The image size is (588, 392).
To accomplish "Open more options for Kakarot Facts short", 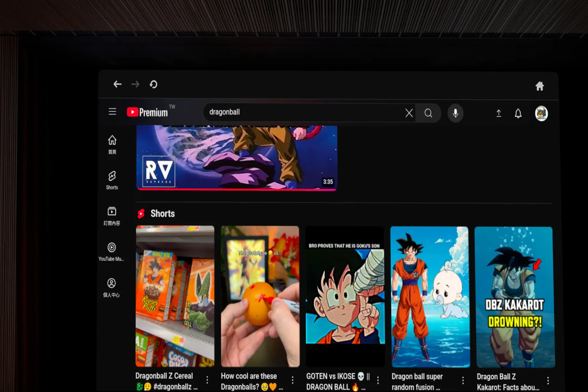I will [548, 380].
